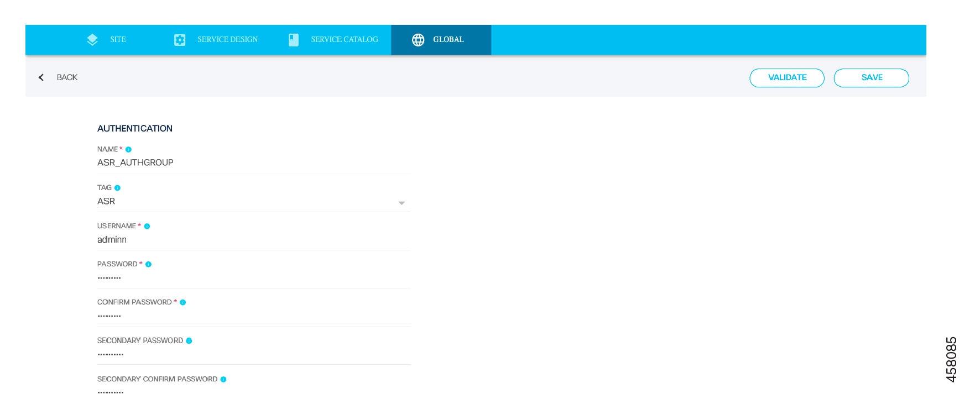Click the CONFIRM PASSWORD label text

pos(134,302)
